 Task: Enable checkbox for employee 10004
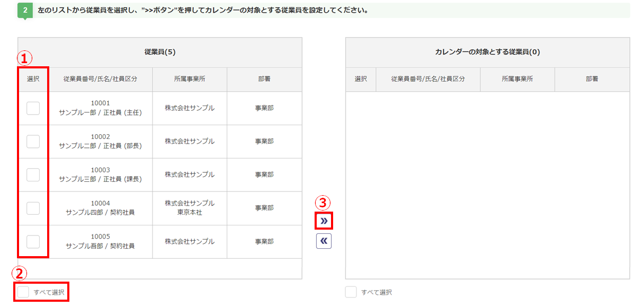[x=33, y=208]
